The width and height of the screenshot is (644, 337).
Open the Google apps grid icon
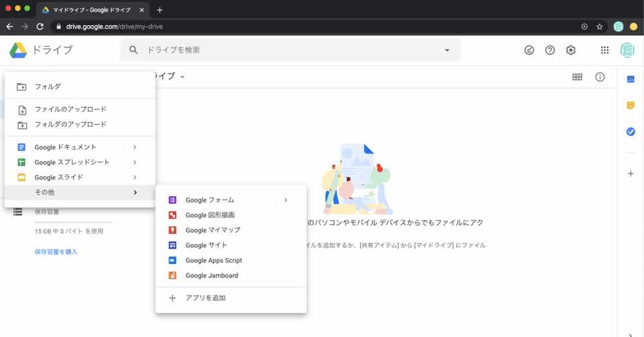pos(604,50)
